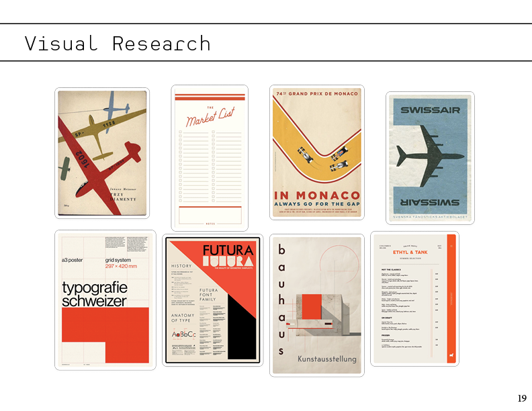Viewport: 532px width, 411px height.
Task: Open the typografie schweizer grid poster
Action: coord(105,300)
